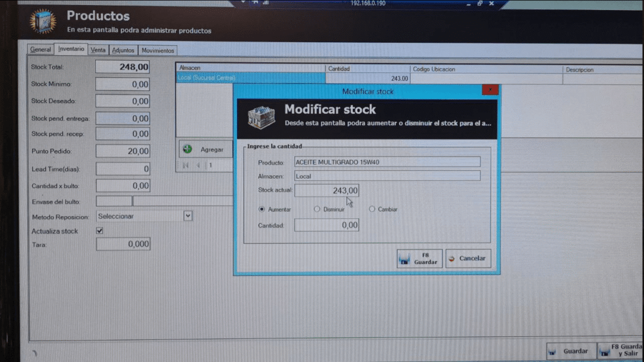Click the Productos box icon in header

(43, 21)
